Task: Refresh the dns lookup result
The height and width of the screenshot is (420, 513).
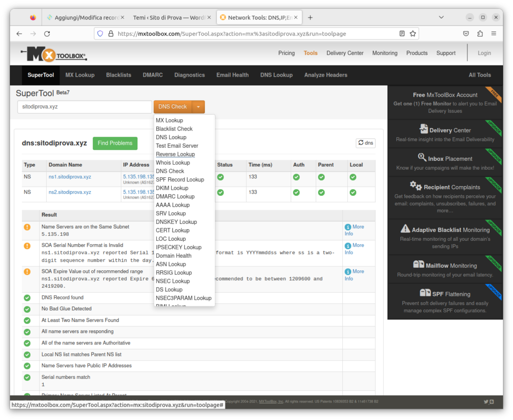Action: pos(365,143)
